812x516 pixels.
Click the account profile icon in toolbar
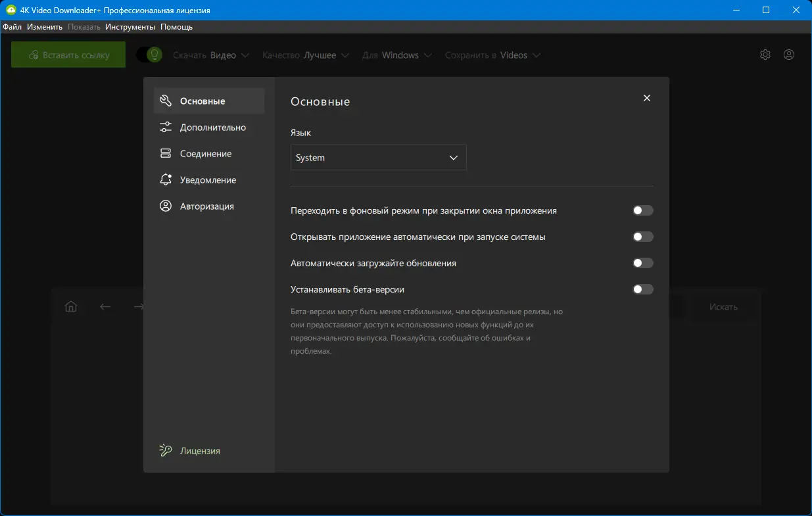coord(789,55)
